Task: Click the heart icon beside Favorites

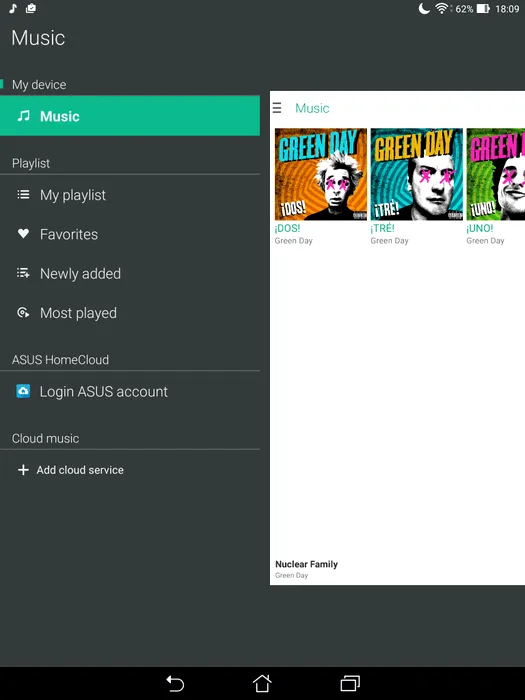Action: coord(23,233)
